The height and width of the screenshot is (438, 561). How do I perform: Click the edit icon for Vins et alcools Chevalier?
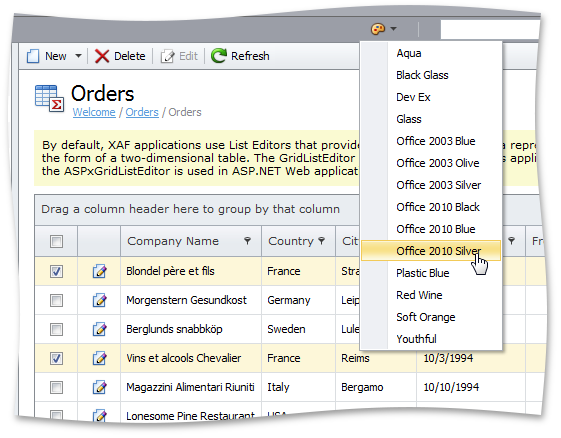[99, 358]
